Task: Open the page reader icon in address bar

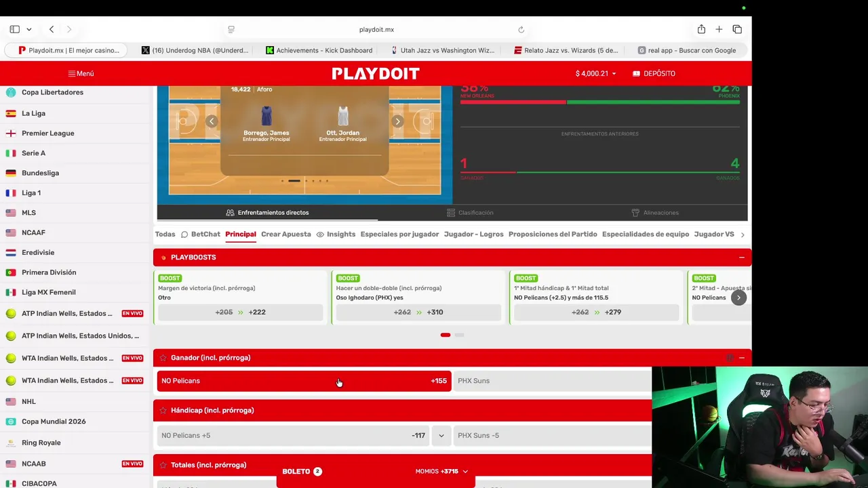Action: coord(231,29)
